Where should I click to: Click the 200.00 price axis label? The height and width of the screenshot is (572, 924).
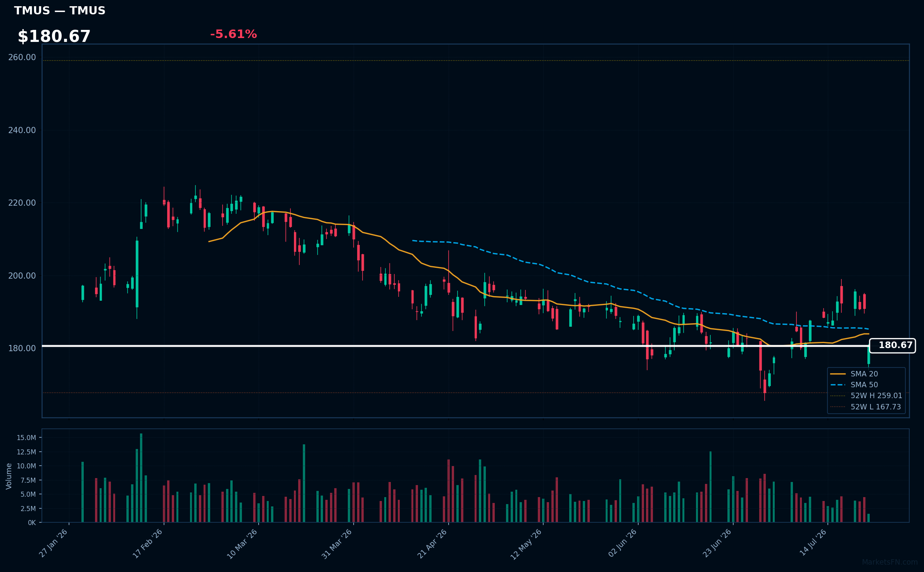[22, 276]
